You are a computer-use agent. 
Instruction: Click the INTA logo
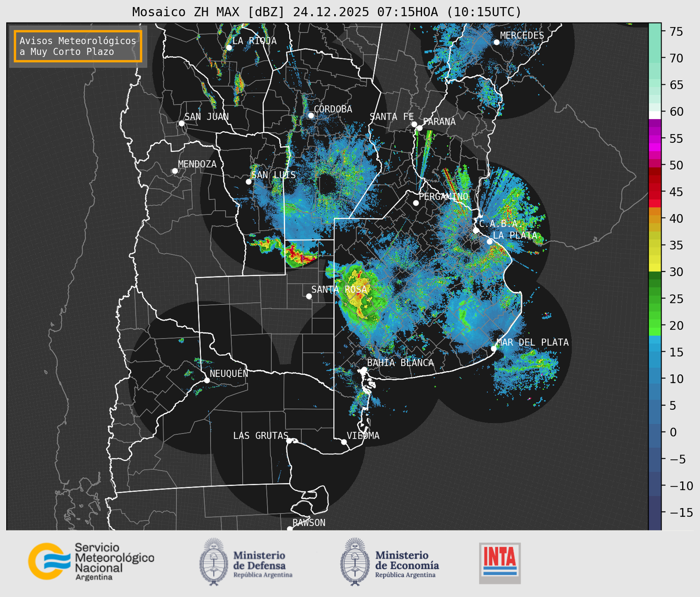click(500, 563)
